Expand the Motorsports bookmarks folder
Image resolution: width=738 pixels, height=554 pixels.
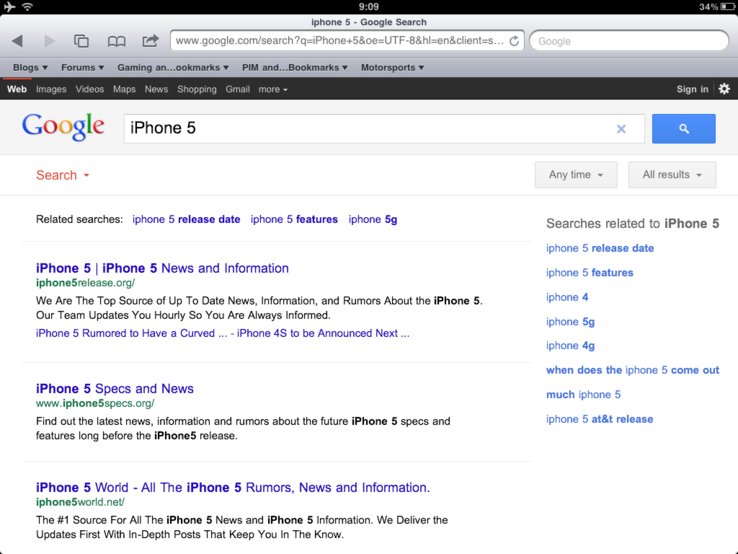(392, 67)
